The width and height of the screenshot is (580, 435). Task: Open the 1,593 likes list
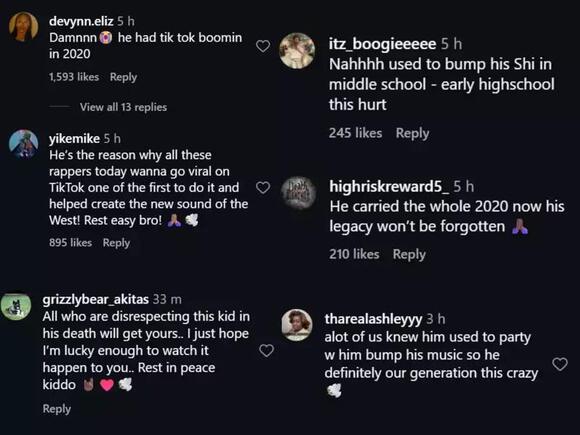pyautogui.click(x=74, y=77)
